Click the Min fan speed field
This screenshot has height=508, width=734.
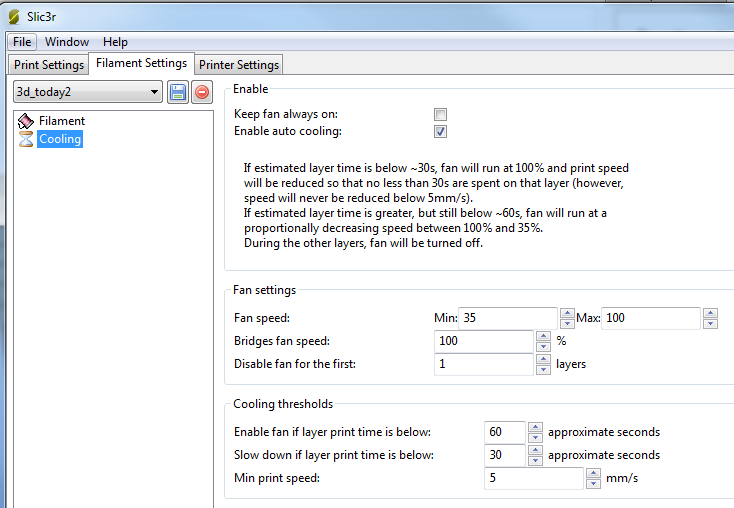[x=508, y=318]
